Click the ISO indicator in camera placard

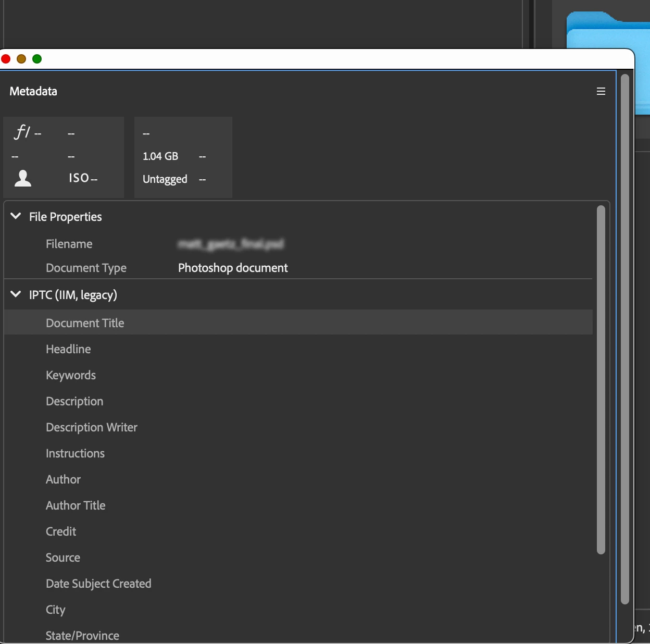83,178
